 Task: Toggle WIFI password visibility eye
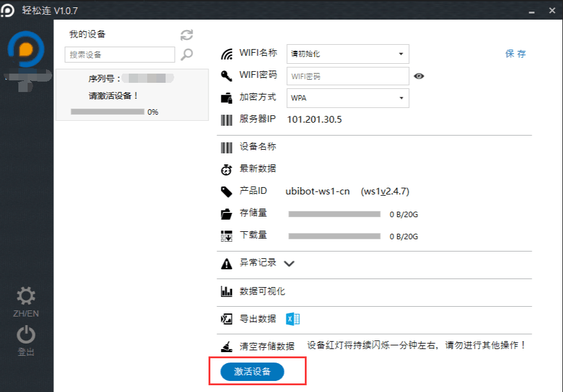click(x=419, y=76)
